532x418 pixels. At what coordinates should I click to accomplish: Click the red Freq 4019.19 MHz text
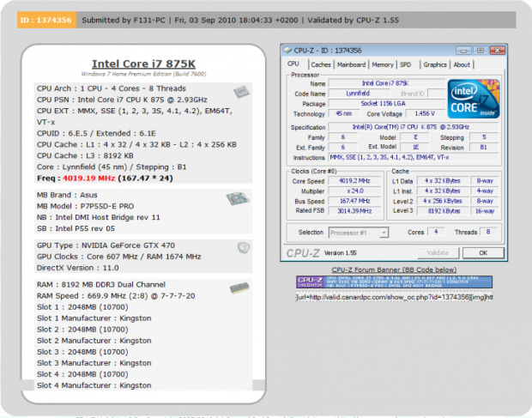[89, 179]
